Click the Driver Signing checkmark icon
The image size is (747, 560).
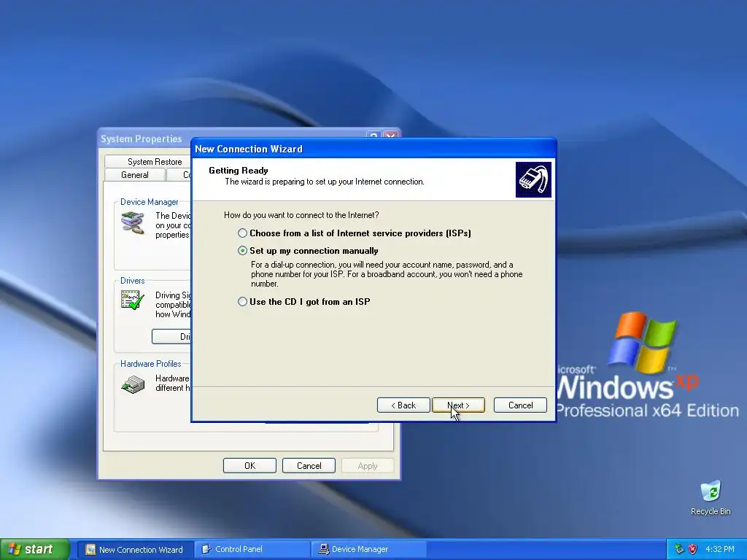(x=133, y=300)
